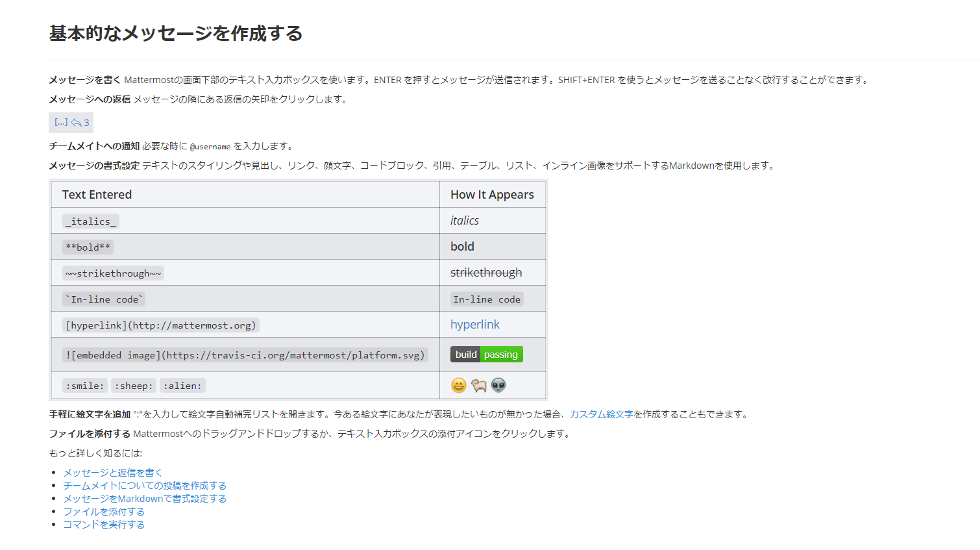Click the bold rendered text example
Viewport: 980px width, 550px height.
click(x=462, y=246)
